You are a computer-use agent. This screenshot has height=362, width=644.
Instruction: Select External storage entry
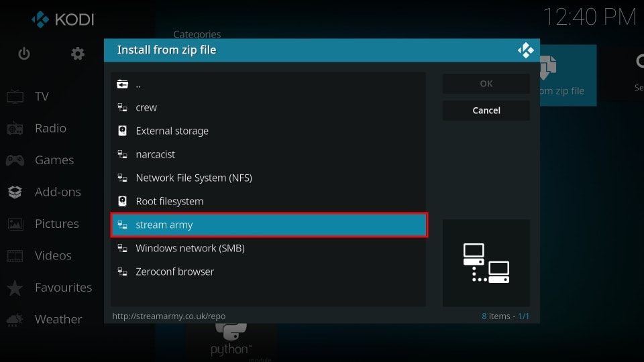268,131
